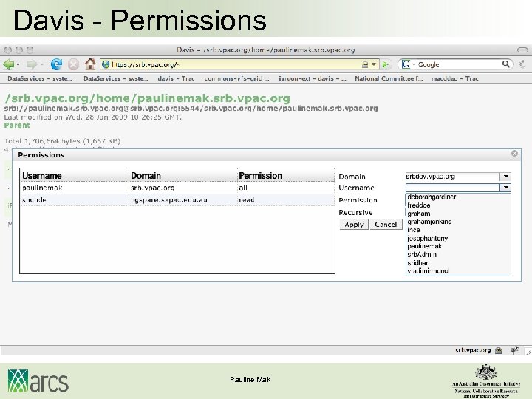This screenshot has height=399, width=532.
Task: Click the Username combo box field
Action: [453, 187]
